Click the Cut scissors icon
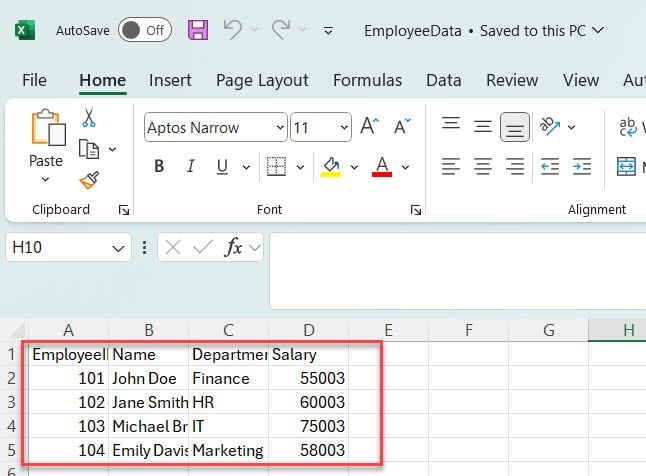 point(89,117)
